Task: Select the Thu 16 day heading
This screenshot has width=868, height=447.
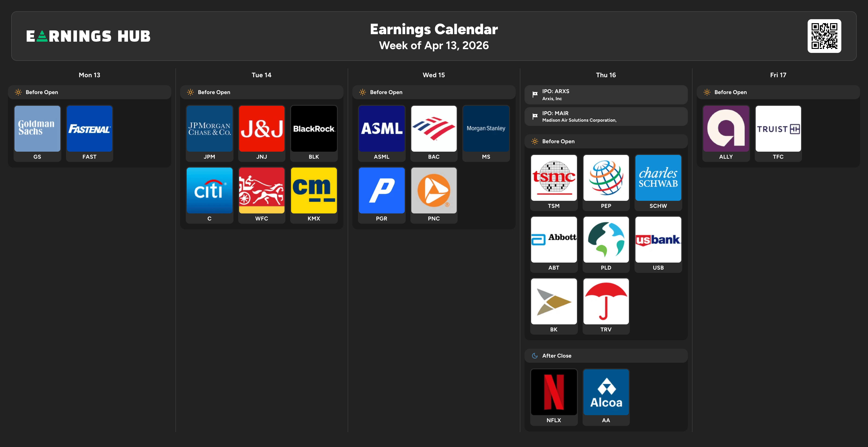Action: [x=605, y=75]
